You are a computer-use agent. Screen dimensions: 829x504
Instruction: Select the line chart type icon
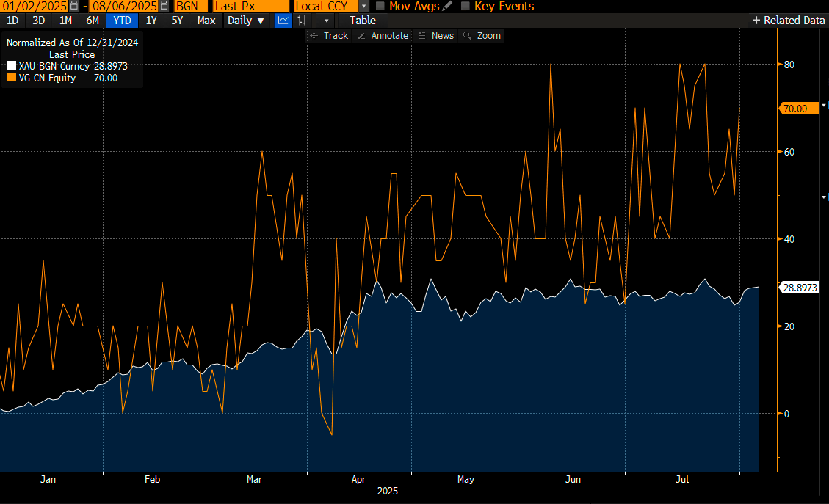pyautogui.click(x=283, y=21)
